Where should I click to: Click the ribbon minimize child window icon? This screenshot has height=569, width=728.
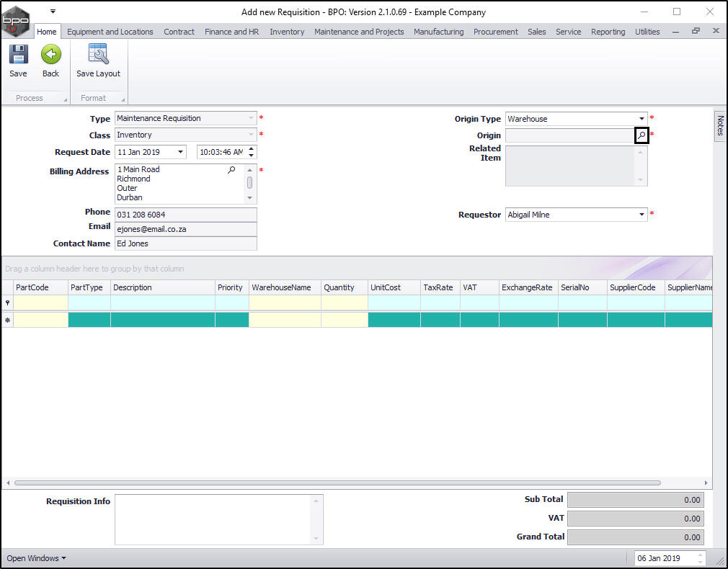click(x=675, y=32)
